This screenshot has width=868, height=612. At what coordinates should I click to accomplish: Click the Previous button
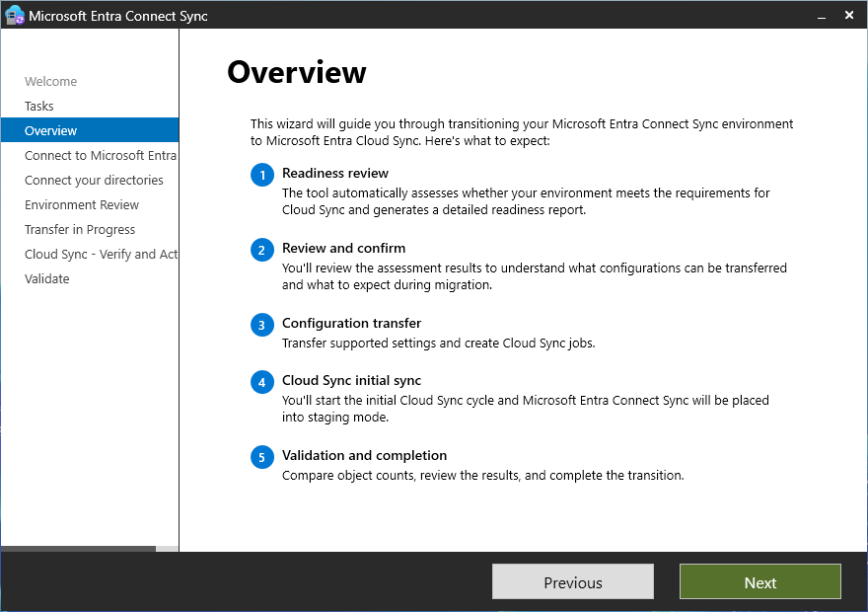[573, 581]
